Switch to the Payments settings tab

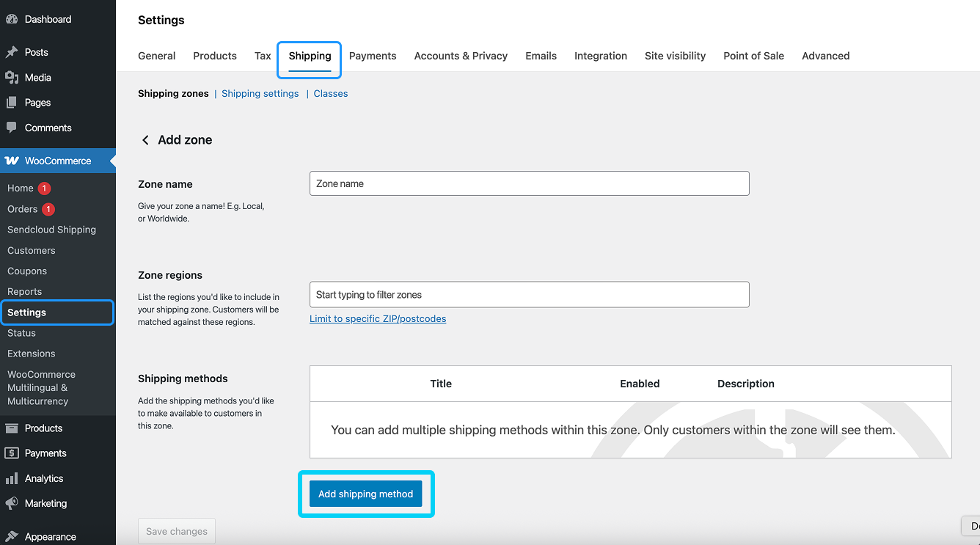click(373, 56)
